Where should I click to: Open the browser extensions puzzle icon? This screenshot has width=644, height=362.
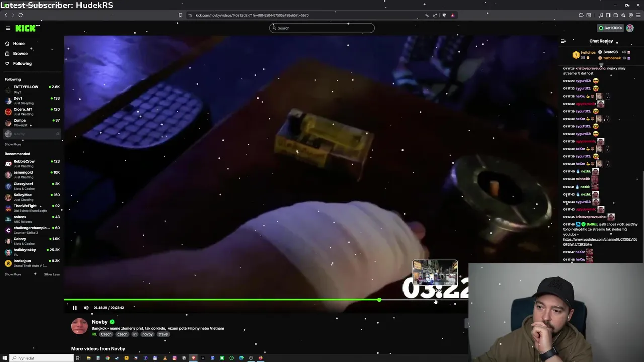click(581, 15)
